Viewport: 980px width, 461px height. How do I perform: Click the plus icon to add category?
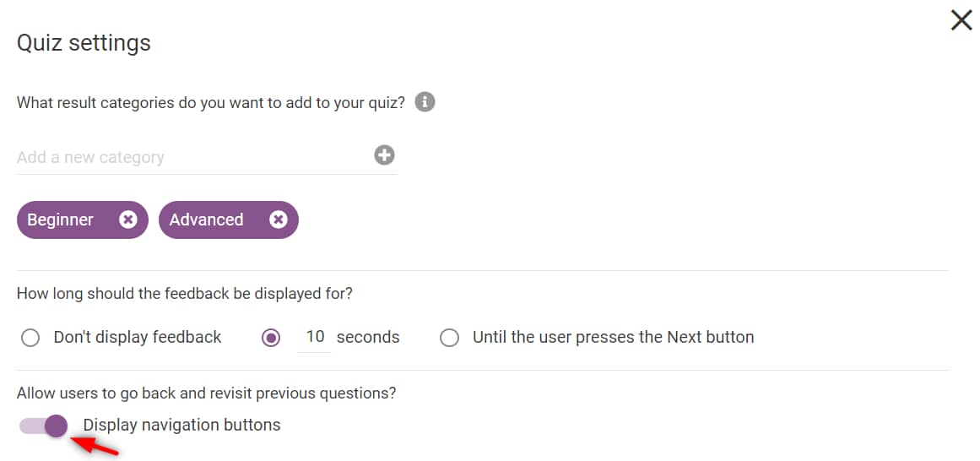[x=384, y=155]
